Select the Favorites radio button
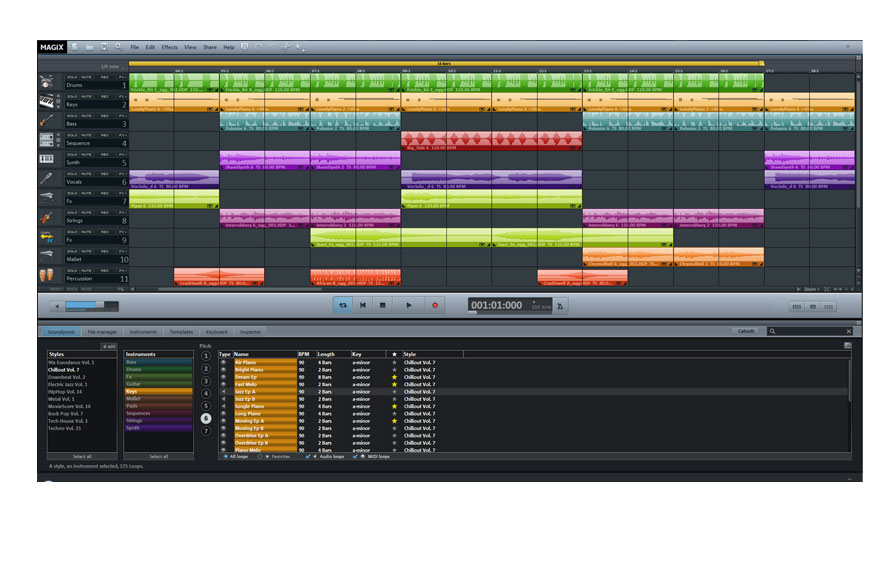 260,457
